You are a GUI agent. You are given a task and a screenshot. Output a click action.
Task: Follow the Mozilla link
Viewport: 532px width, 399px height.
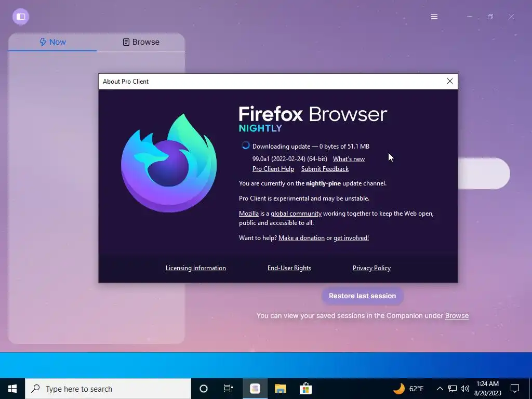click(249, 214)
